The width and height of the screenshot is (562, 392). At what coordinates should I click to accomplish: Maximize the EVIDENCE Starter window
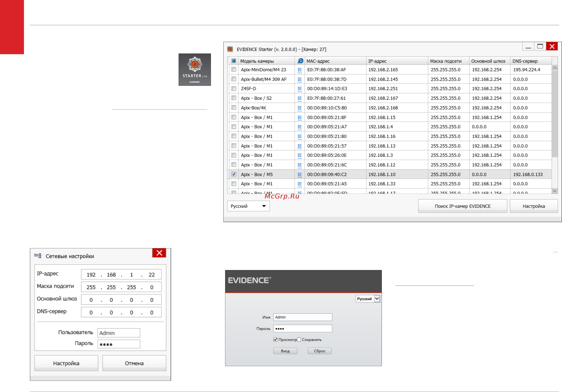[540, 46]
